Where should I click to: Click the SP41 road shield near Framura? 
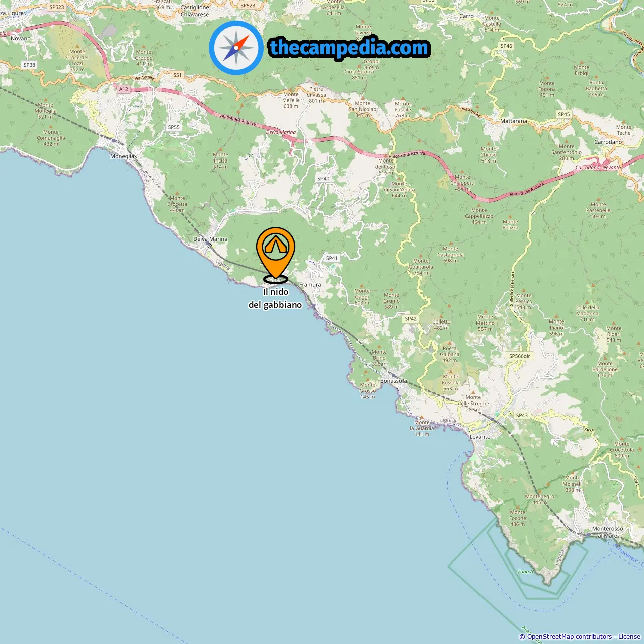tap(332, 258)
